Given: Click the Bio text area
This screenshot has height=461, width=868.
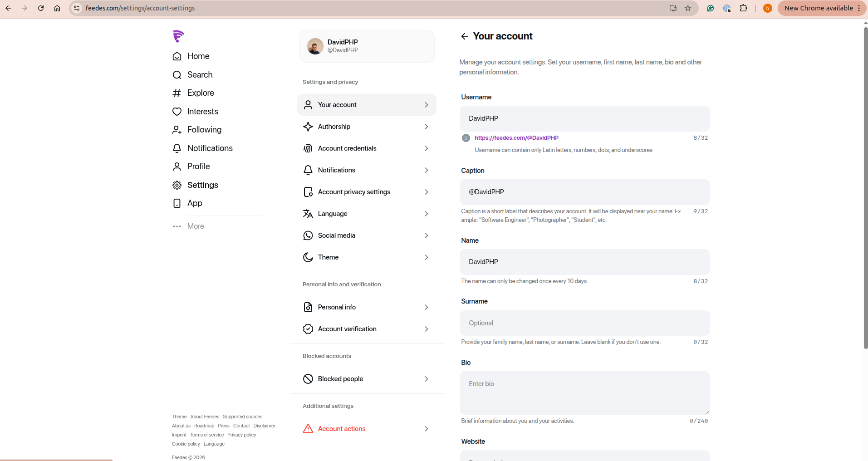Looking at the screenshot, I should [x=584, y=393].
